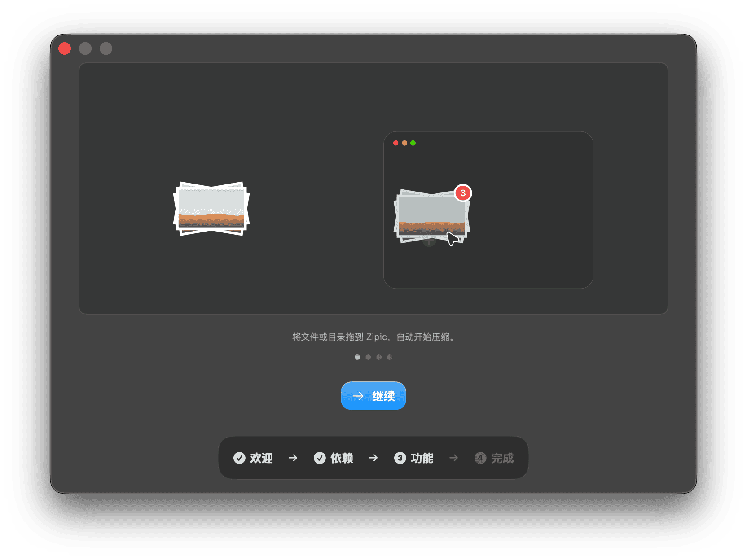Image resolution: width=747 pixels, height=560 pixels.
Task: Close the Zipic onboarding window
Action: [65, 48]
